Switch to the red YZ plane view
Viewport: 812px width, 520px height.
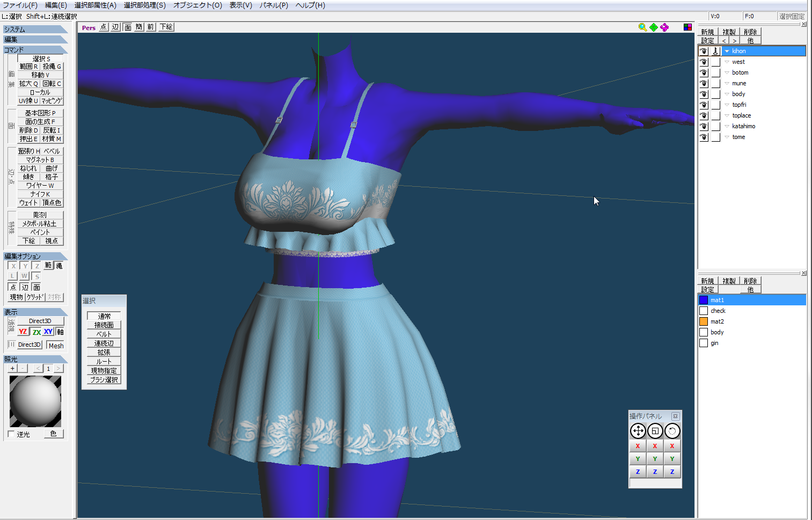pyautogui.click(x=23, y=332)
